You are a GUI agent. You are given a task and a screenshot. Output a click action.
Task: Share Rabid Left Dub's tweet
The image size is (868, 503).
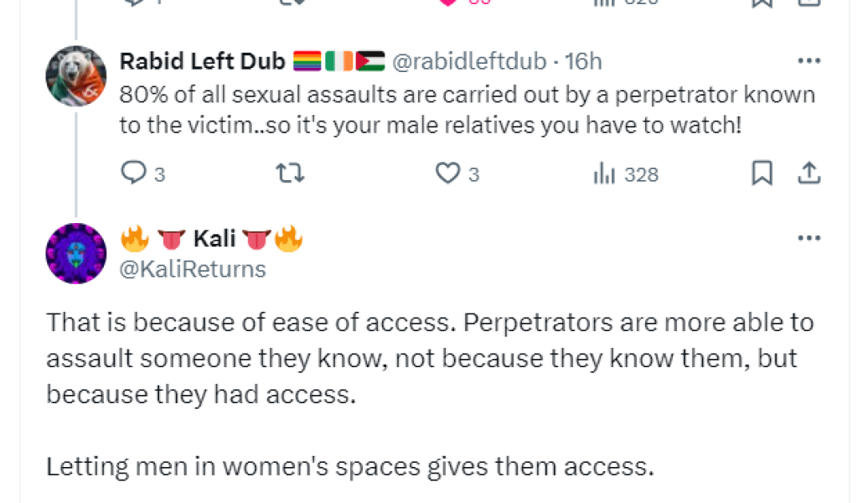click(809, 174)
